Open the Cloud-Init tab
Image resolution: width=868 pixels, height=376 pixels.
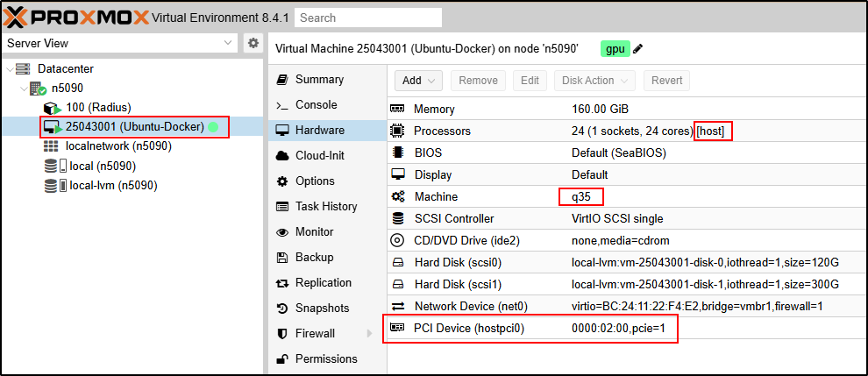327,156
